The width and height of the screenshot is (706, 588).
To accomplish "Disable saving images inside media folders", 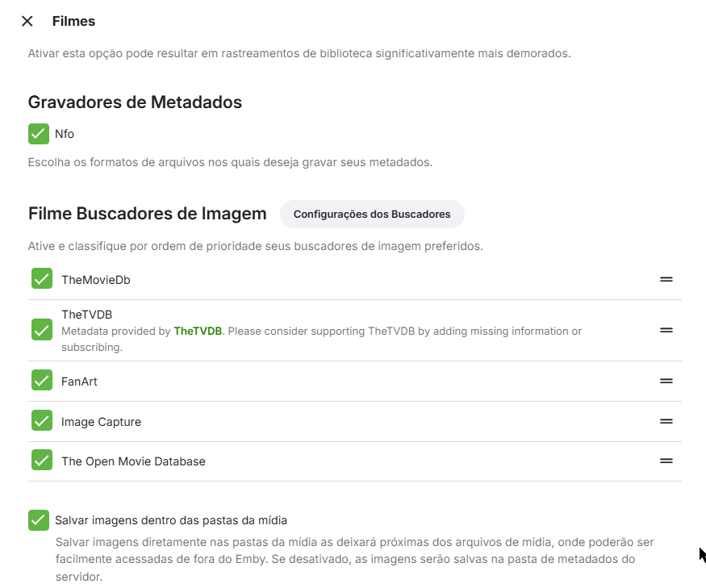I will click(38, 520).
